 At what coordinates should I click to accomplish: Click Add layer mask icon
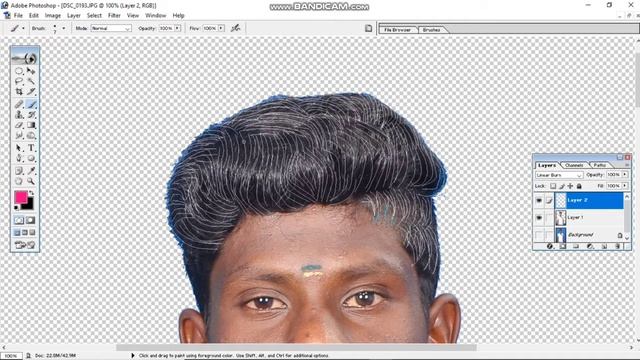coord(563,246)
